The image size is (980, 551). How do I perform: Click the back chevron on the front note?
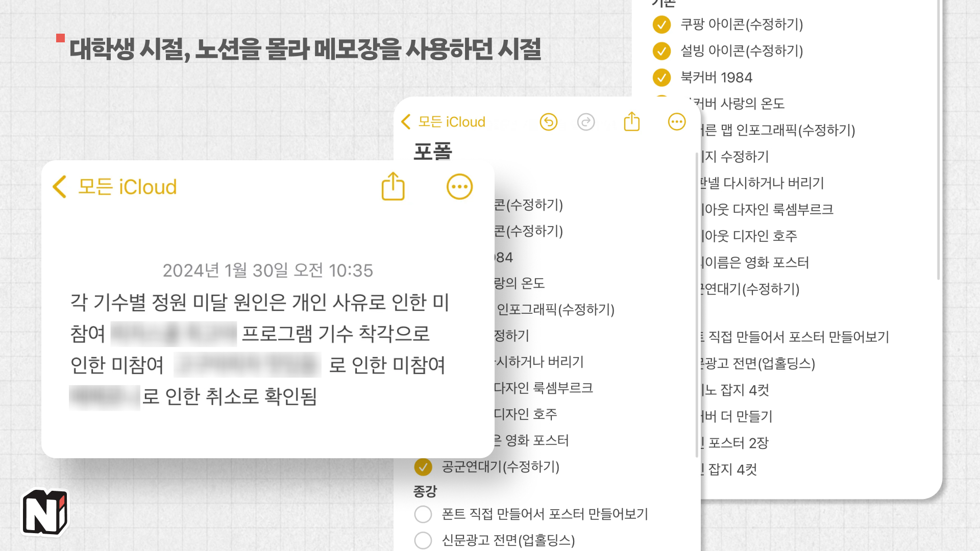(x=58, y=187)
